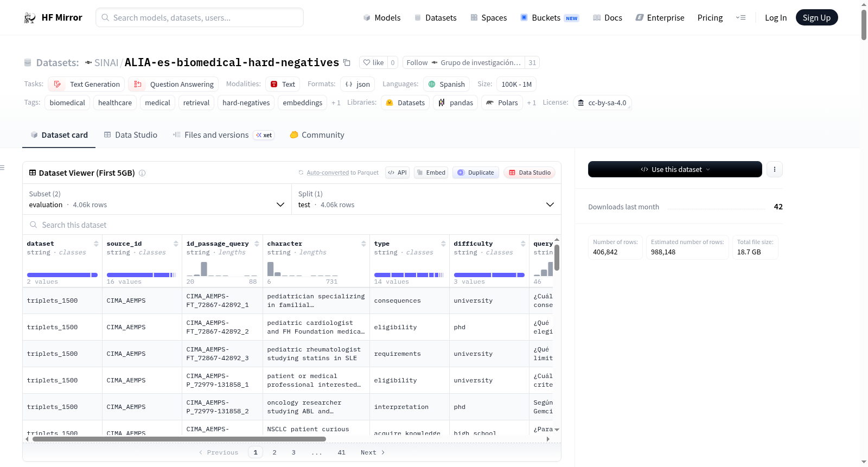Expand the Subset evaluation dropdown
The image size is (868, 467).
(157, 199)
